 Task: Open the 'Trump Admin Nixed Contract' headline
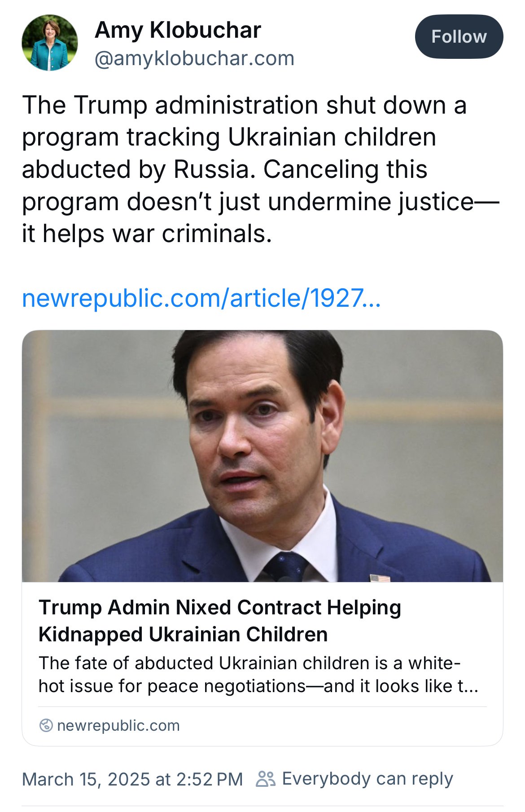pyautogui.click(x=219, y=608)
